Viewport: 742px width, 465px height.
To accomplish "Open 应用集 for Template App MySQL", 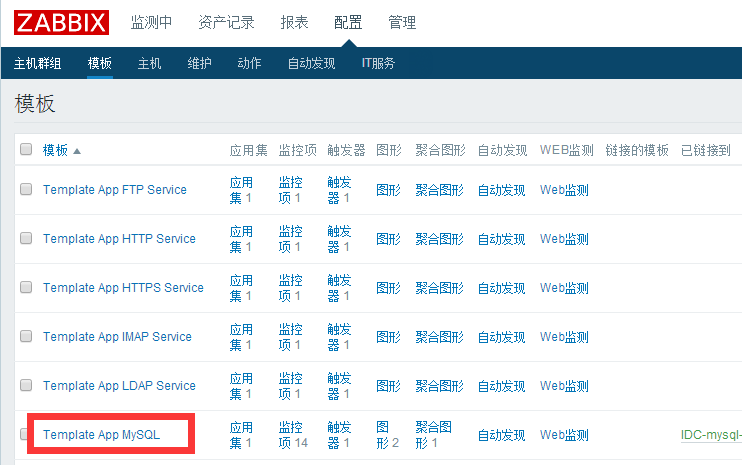I will [x=241, y=435].
